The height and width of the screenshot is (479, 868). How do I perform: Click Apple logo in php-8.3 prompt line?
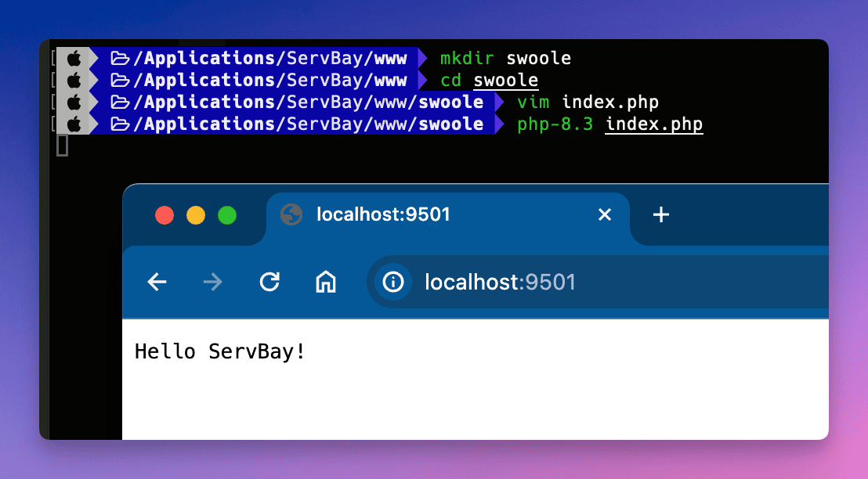[74, 124]
